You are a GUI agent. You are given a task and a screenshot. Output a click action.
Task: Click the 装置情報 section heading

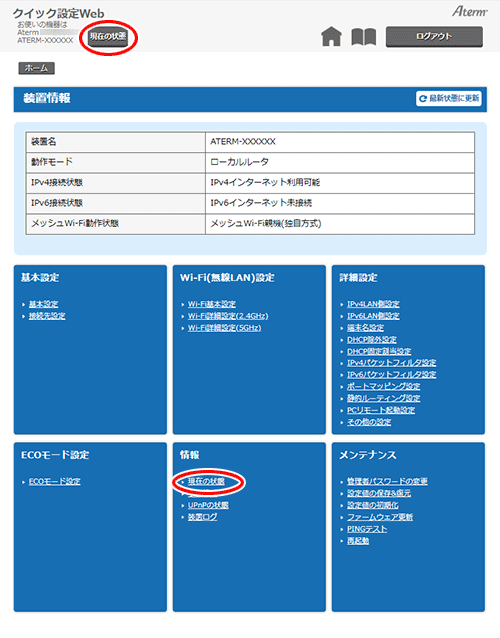47,98
